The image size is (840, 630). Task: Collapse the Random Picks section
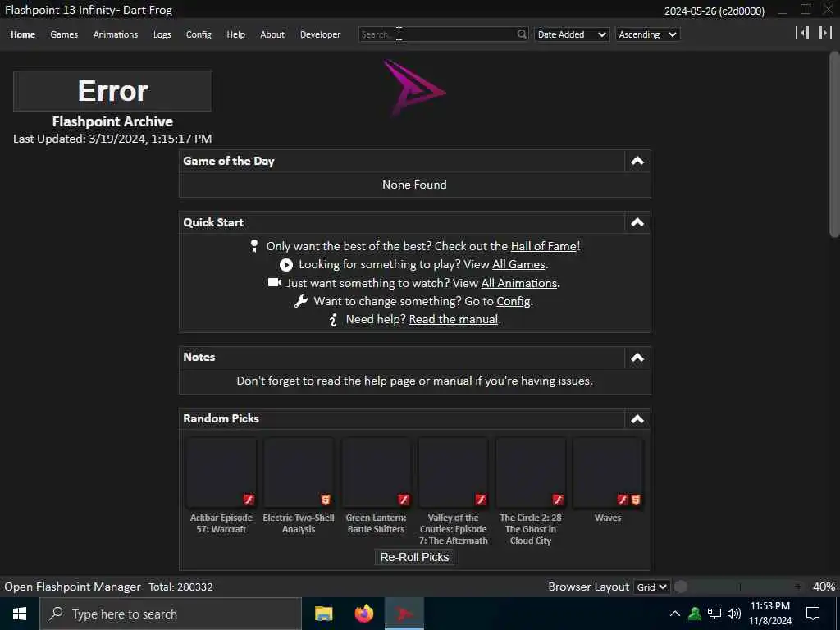click(x=637, y=419)
